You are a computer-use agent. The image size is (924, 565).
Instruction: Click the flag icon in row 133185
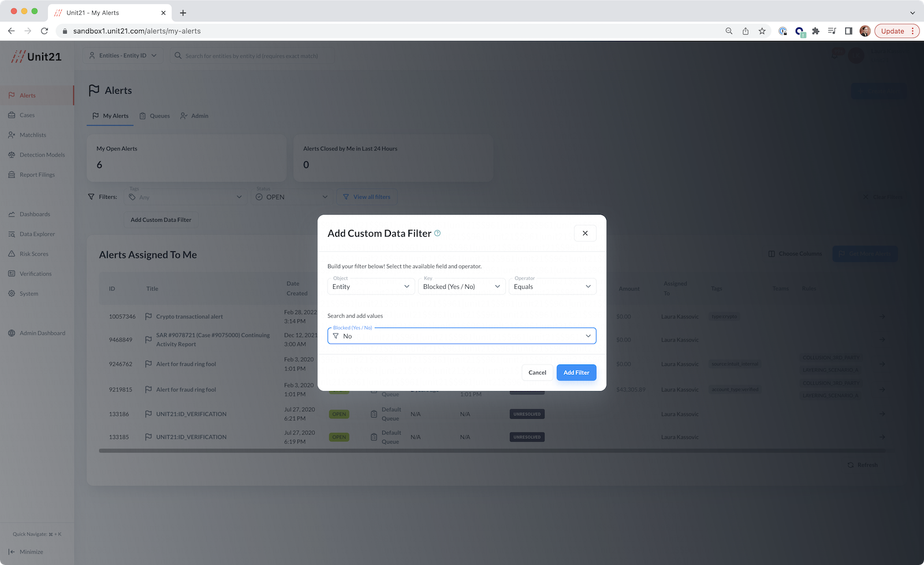coord(148,437)
